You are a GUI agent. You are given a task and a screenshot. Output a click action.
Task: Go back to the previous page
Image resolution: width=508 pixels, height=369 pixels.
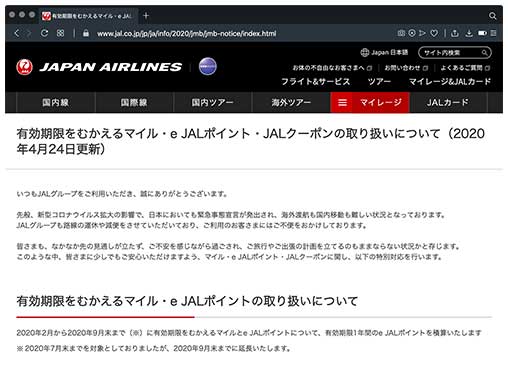coord(17,33)
